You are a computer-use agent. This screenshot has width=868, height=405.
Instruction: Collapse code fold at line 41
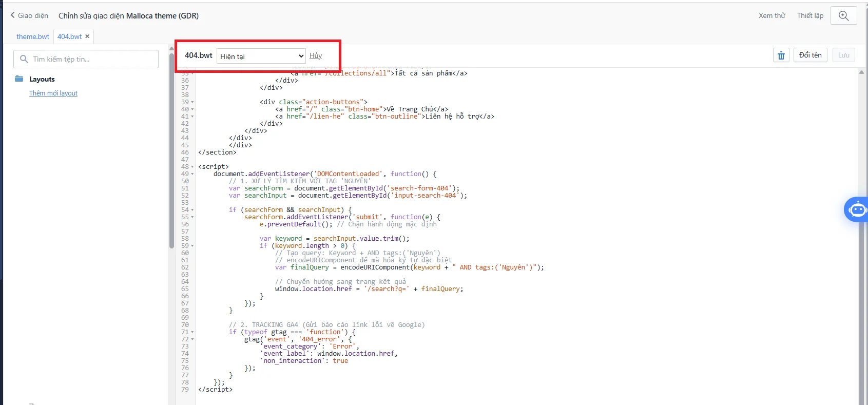point(192,117)
